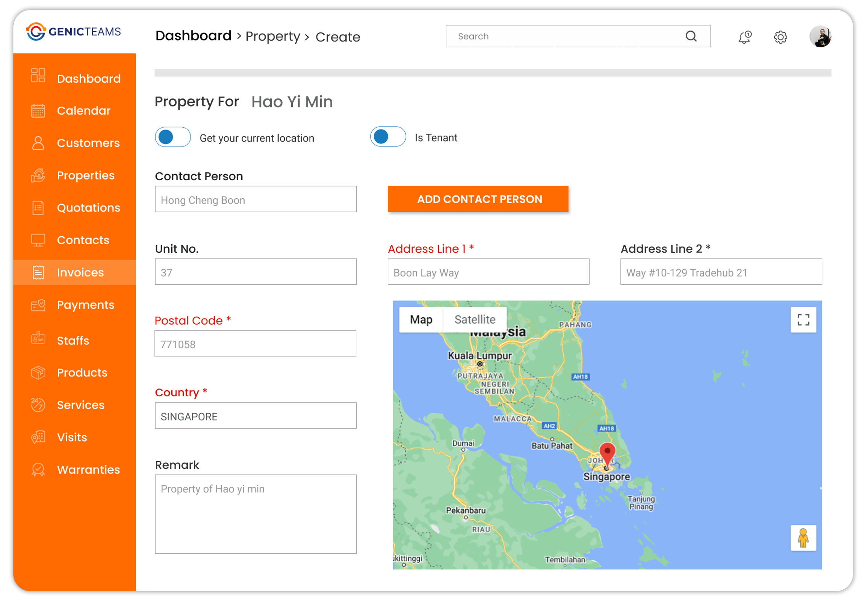Click Hao Yi Min customer name

pyautogui.click(x=292, y=102)
